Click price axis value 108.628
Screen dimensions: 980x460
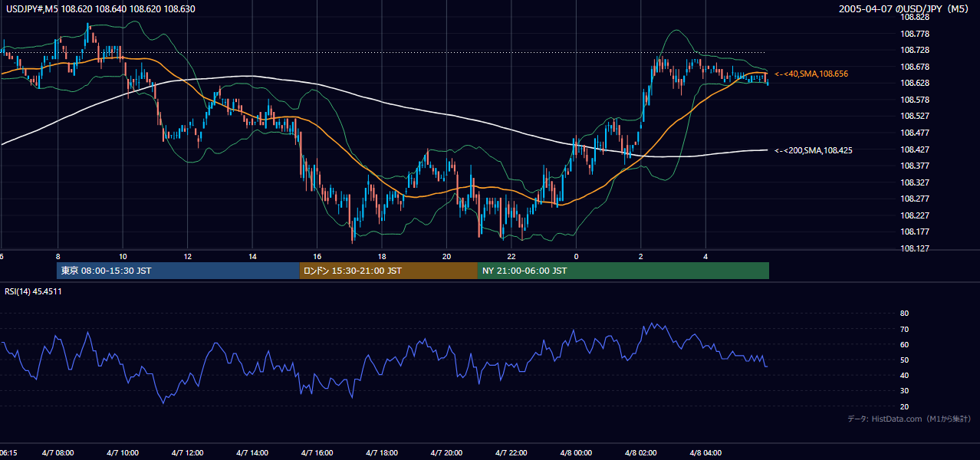pos(915,83)
